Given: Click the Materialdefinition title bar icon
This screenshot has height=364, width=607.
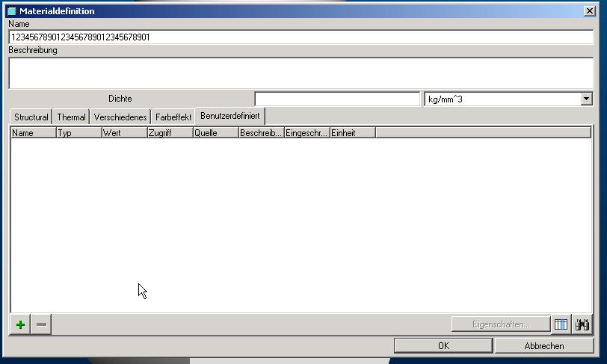Looking at the screenshot, I should [x=13, y=11].
